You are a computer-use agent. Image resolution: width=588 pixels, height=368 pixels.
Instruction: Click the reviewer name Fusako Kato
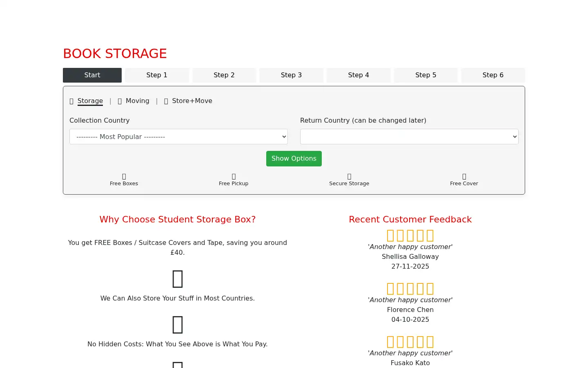coord(410,363)
